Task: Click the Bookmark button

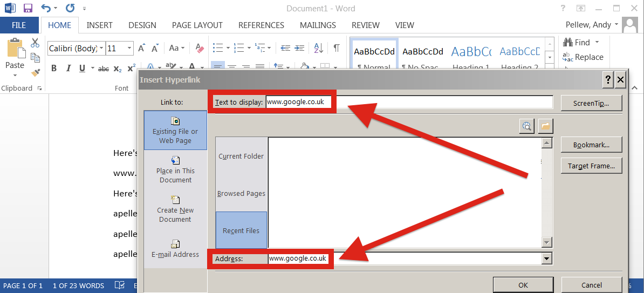Action: coord(591,145)
